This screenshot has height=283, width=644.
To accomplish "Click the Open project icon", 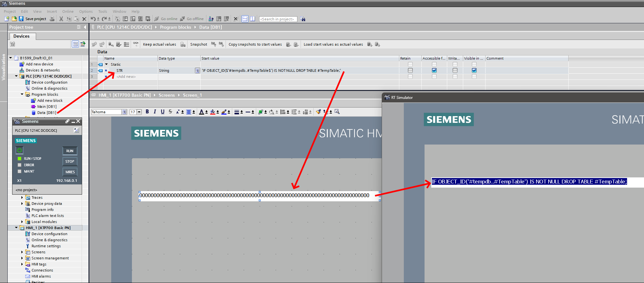I will (14, 19).
